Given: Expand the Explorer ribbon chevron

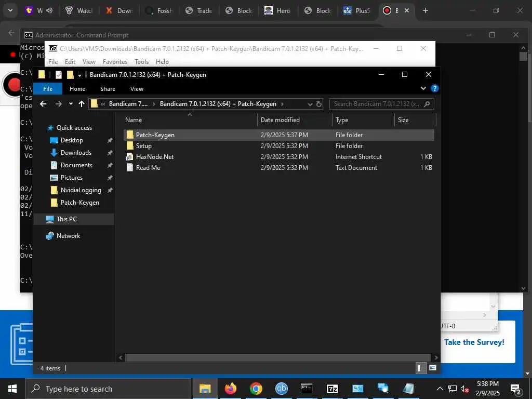Looking at the screenshot, I should 423,88.
